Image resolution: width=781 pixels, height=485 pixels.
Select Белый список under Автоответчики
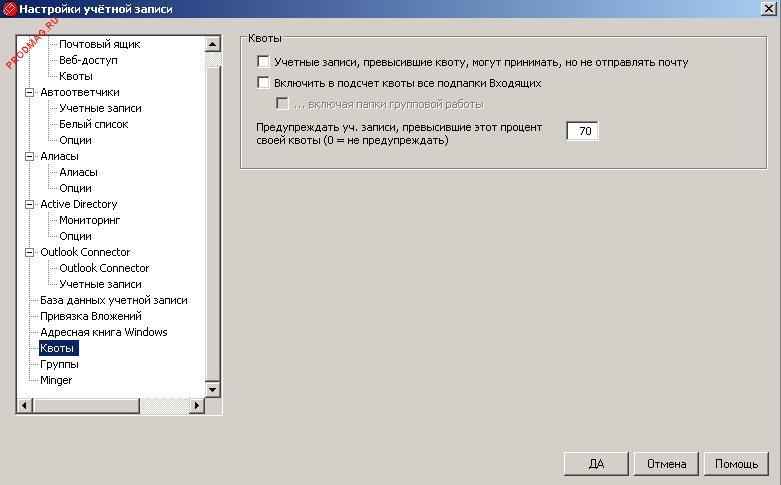click(x=93, y=124)
